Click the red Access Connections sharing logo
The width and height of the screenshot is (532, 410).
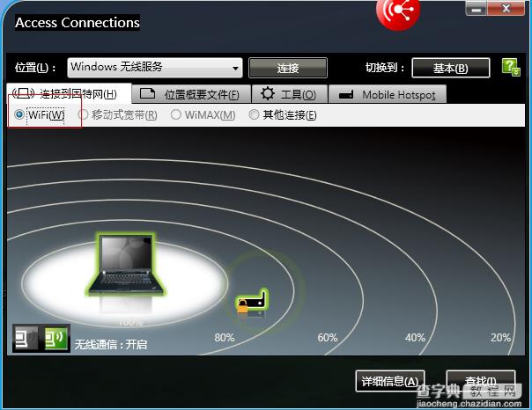click(x=398, y=12)
